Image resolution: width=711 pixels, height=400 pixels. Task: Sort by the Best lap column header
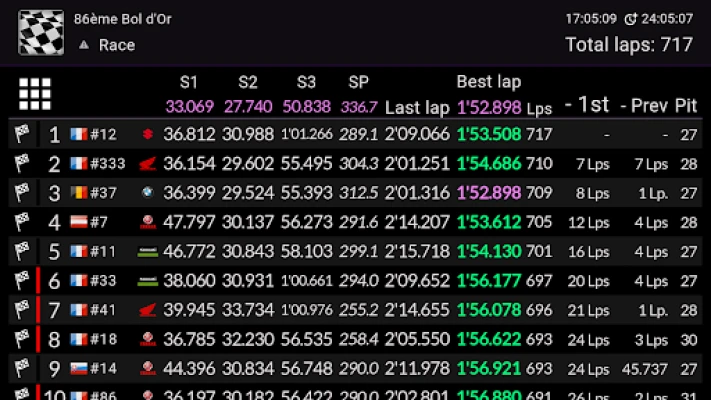pyautogui.click(x=489, y=82)
